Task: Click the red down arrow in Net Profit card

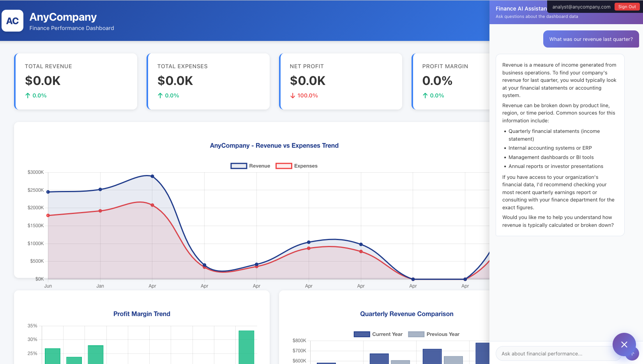Action: 293,95
